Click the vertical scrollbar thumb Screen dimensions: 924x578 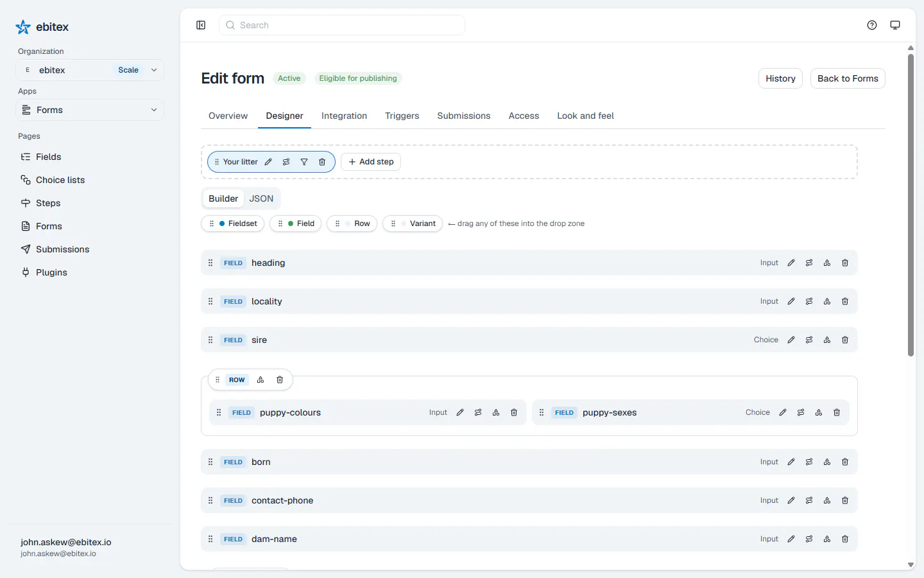coord(911,205)
